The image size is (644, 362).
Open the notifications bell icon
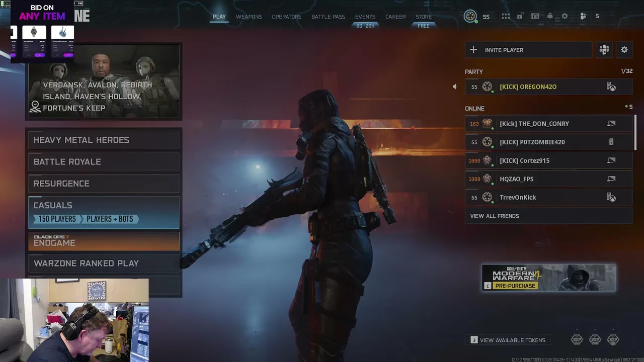pyautogui.click(x=550, y=16)
